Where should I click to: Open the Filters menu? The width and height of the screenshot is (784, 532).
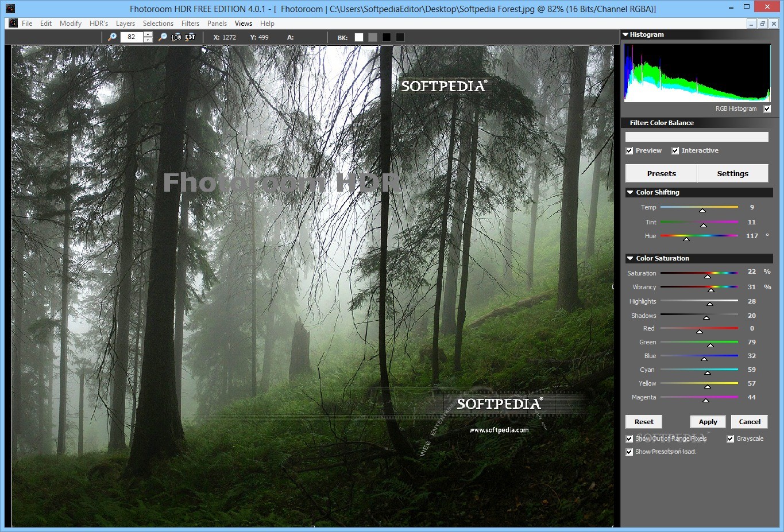click(190, 24)
